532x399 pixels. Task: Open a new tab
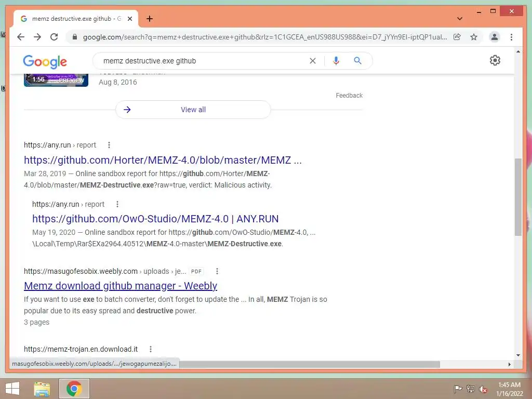pyautogui.click(x=150, y=19)
